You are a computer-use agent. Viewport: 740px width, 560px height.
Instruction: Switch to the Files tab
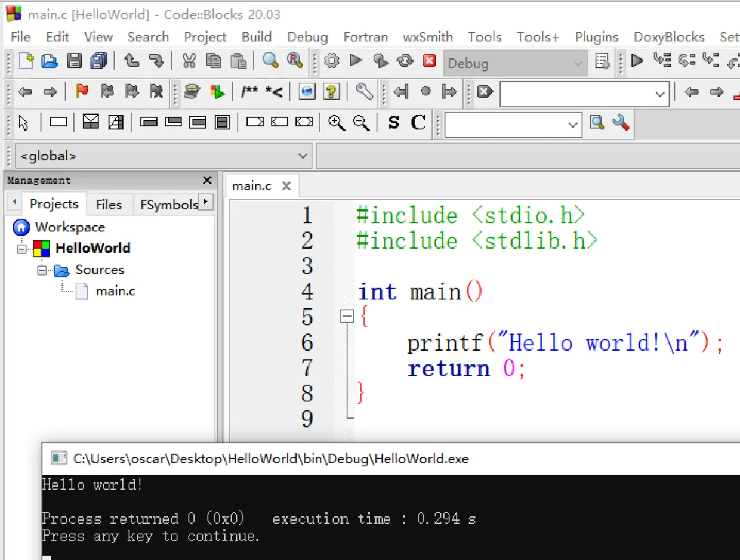109,205
